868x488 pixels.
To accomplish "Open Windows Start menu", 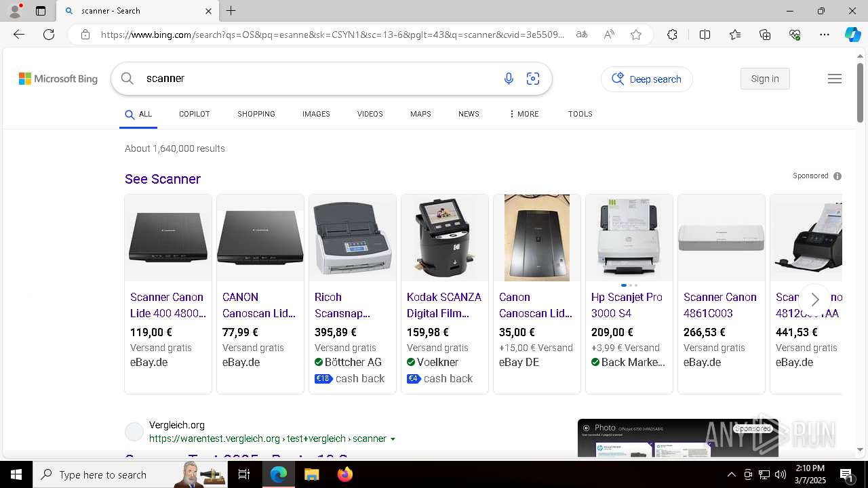I will [x=16, y=474].
